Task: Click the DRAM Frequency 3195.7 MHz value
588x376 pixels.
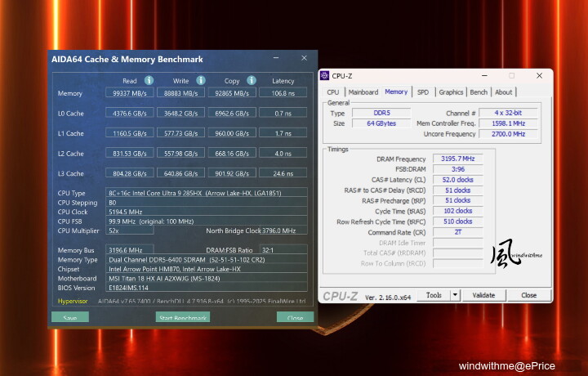Action: click(458, 159)
